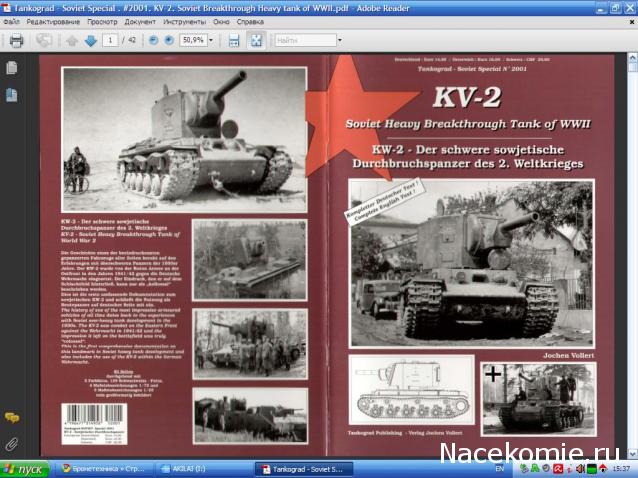This screenshot has height=478, width=638.
Task: Open the Attachments paperclip panel
Action: (11, 444)
